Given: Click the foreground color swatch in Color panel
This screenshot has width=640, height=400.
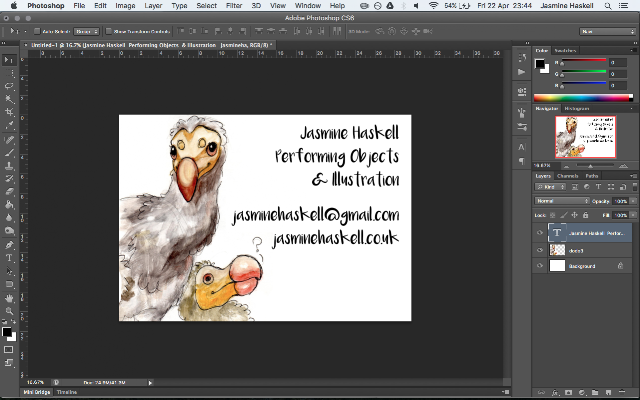Looking at the screenshot, I should click(x=540, y=64).
